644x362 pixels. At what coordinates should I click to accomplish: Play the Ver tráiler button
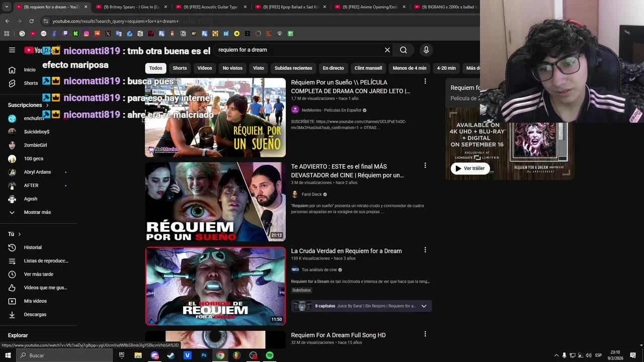coord(470,168)
